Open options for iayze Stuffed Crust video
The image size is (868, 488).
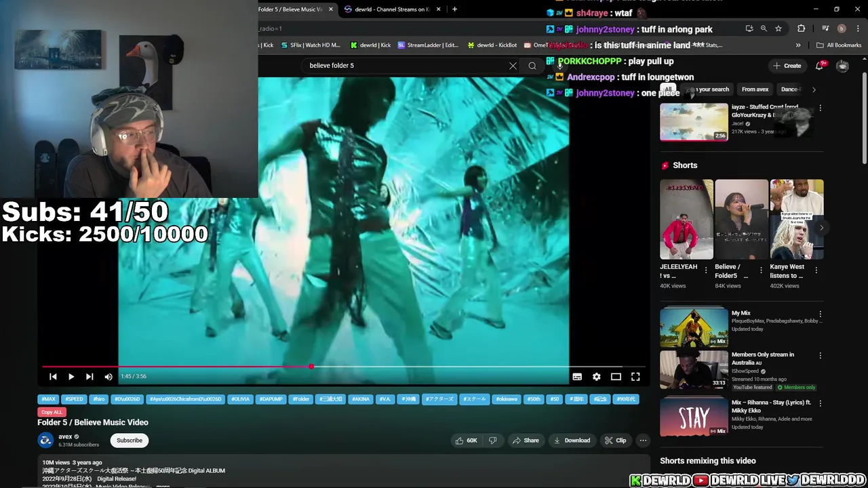[x=820, y=108]
